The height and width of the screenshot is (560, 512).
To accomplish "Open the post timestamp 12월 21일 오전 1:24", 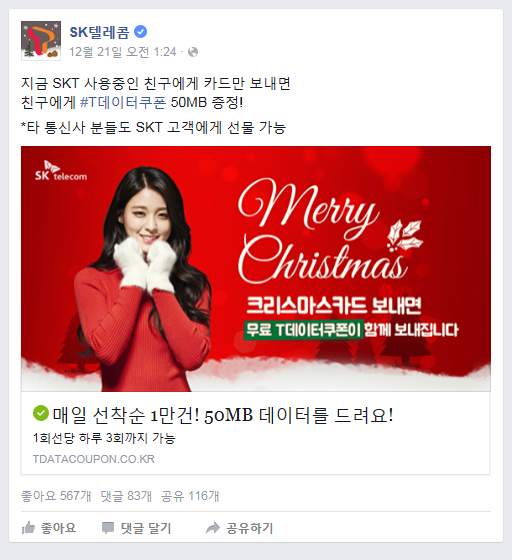I will (122, 52).
